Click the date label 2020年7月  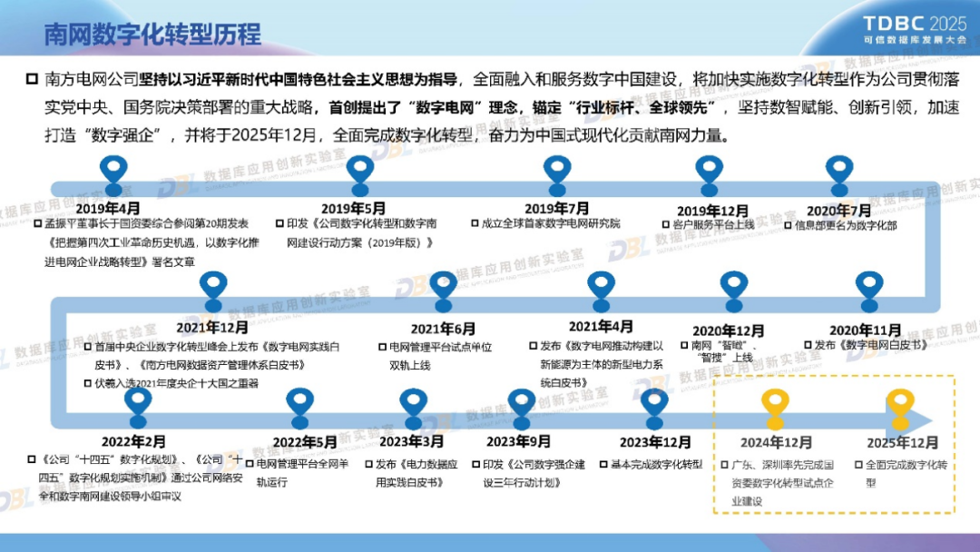point(838,211)
